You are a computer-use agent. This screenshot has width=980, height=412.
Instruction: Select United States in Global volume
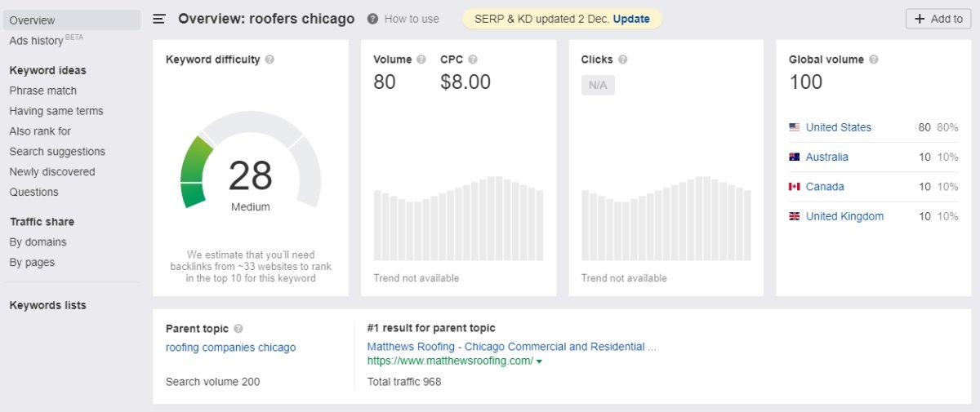(838, 127)
